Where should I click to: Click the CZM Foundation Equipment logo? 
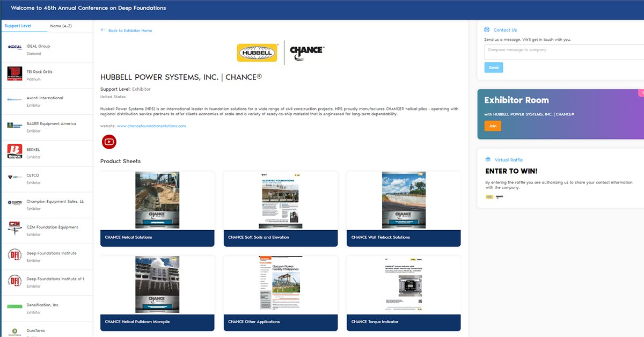(14, 229)
